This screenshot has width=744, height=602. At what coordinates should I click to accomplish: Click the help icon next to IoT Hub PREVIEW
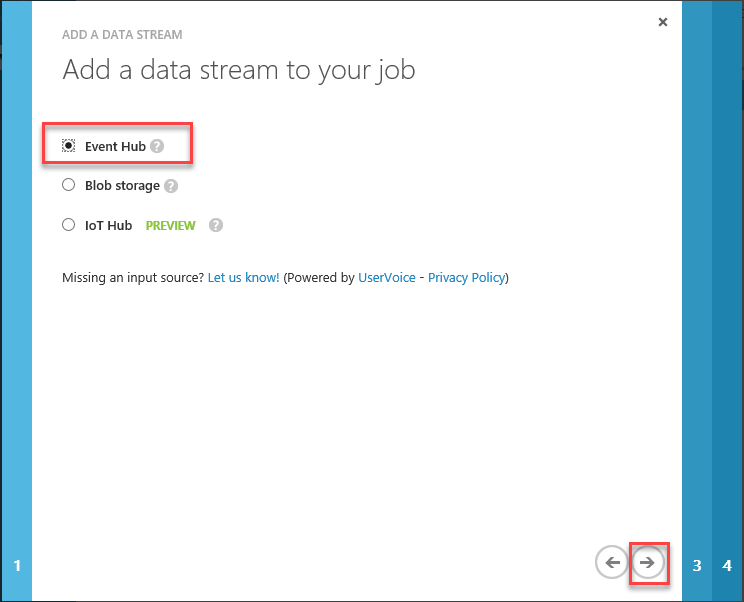(x=216, y=226)
